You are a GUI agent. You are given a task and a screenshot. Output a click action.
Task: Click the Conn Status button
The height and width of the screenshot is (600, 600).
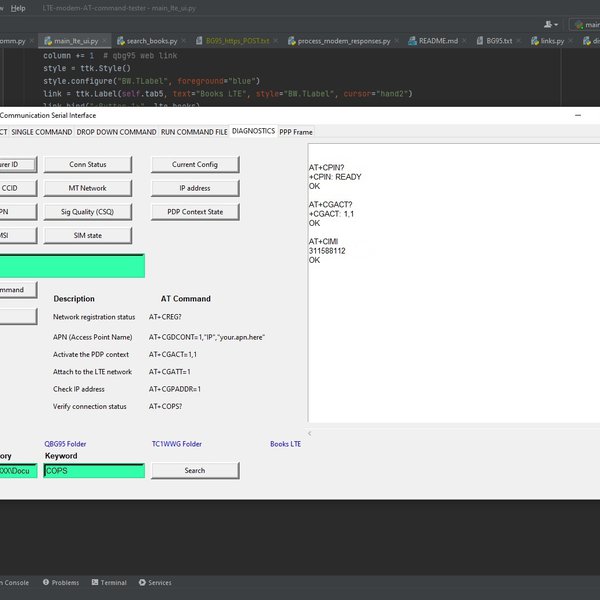click(88, 165)
